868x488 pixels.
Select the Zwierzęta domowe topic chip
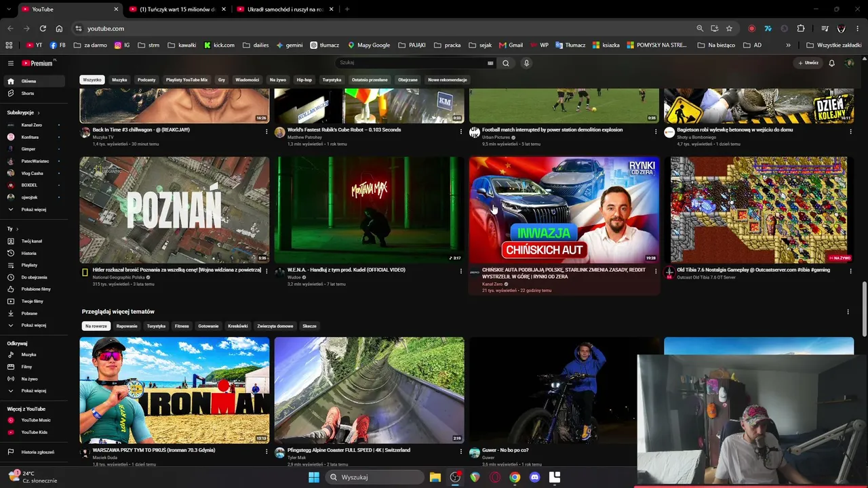[x=275, y=326]
